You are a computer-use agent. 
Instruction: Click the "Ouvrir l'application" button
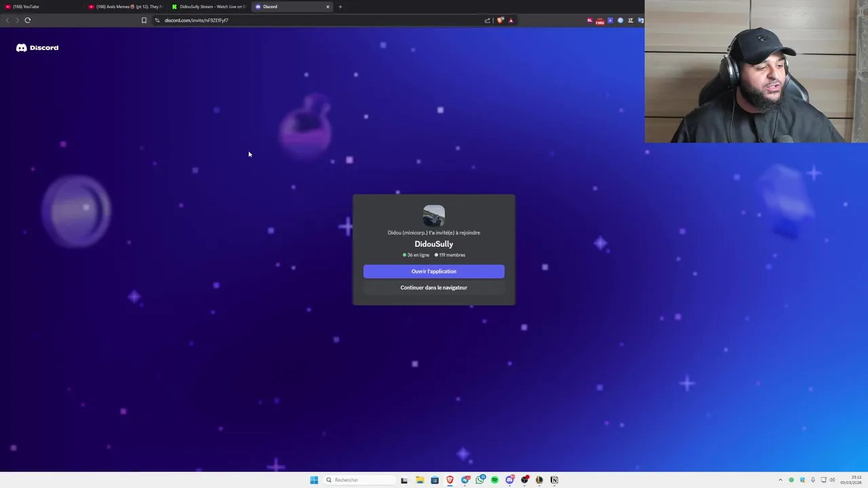coord(434,271)
